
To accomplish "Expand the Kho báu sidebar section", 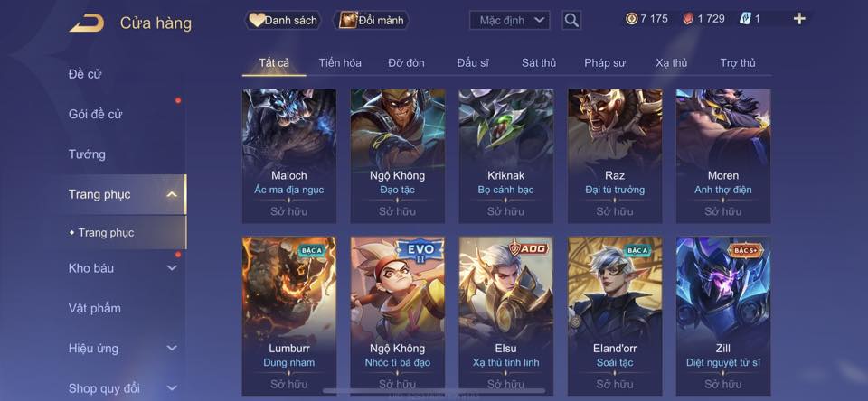I will click(x=172, y=268).
